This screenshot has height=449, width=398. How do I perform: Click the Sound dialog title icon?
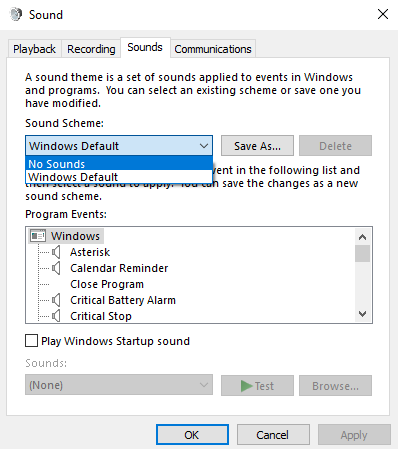point(16,14)
